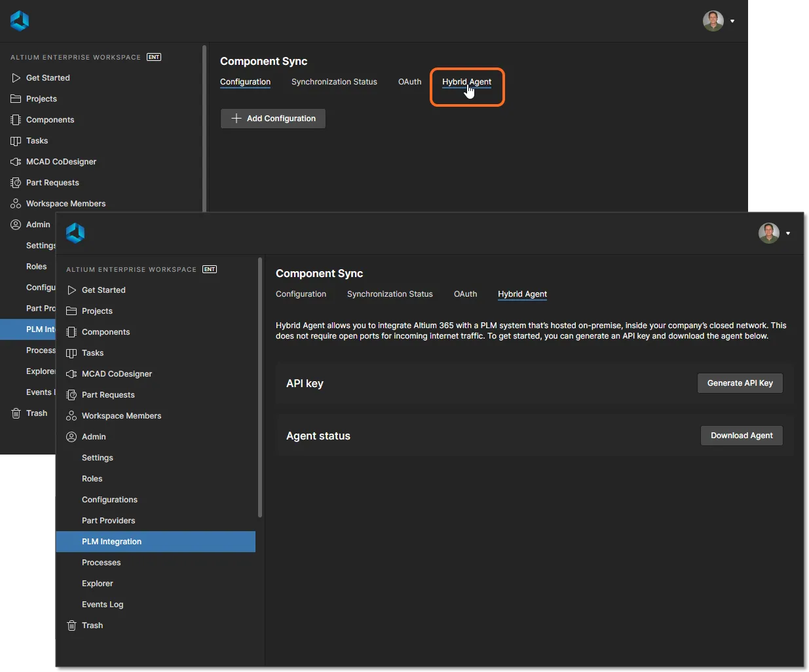Click the Workspace Members icon in the front window
809x672 pixels.
coord(71,416)
